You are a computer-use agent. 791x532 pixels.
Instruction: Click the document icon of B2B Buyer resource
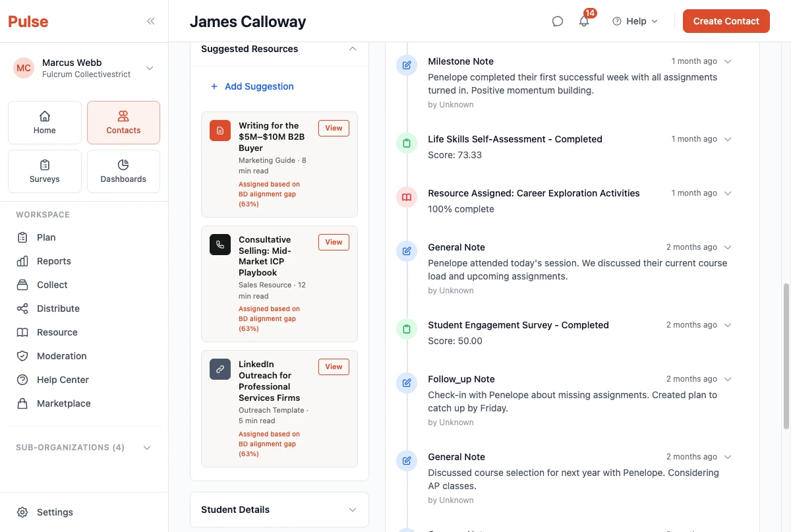(220, 131)
